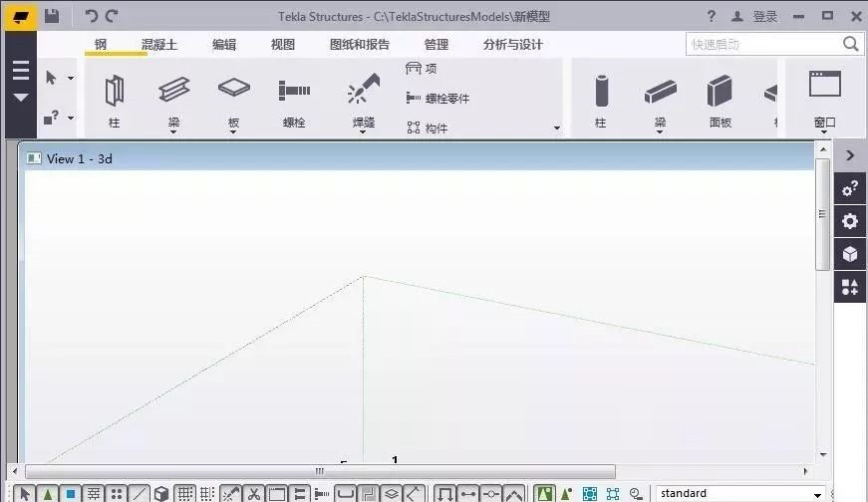Click the 螺栓零件 button
The width and height of the screenshot is (868, 502).
[x=437, y=98]
